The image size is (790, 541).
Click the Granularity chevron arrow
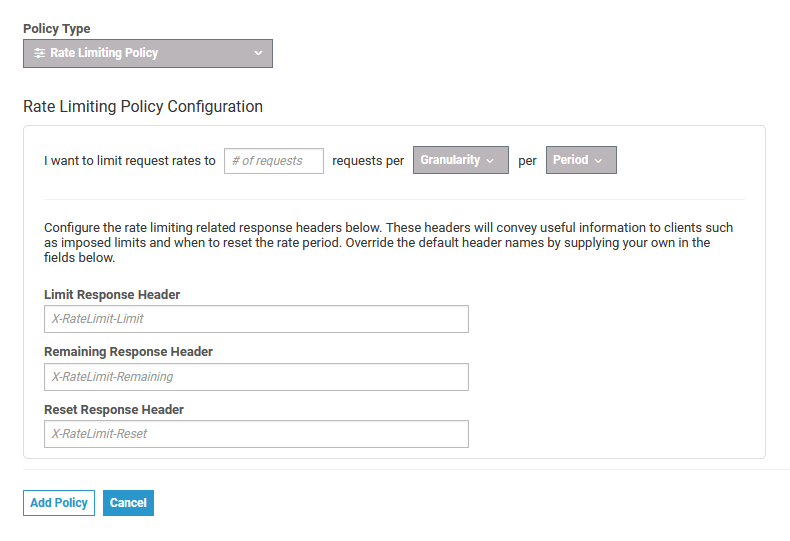click(490, 161)
